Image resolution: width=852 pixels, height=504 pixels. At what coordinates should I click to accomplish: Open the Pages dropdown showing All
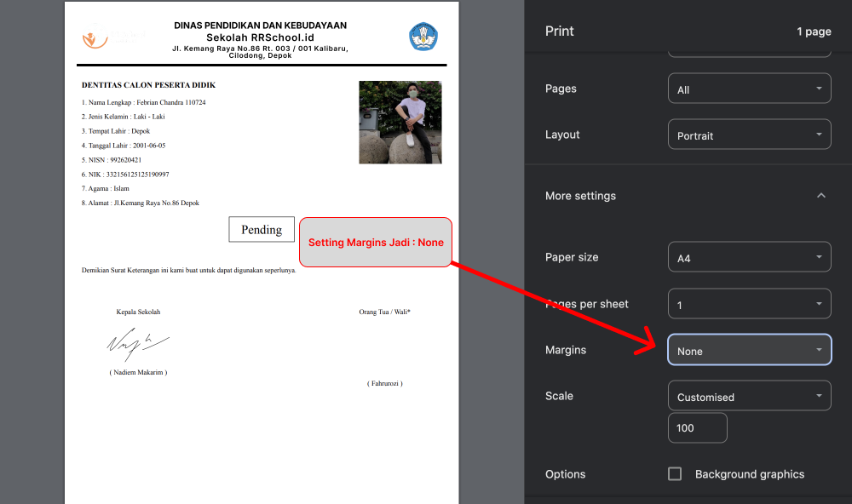pyautogui.click(x=749, y=88)
